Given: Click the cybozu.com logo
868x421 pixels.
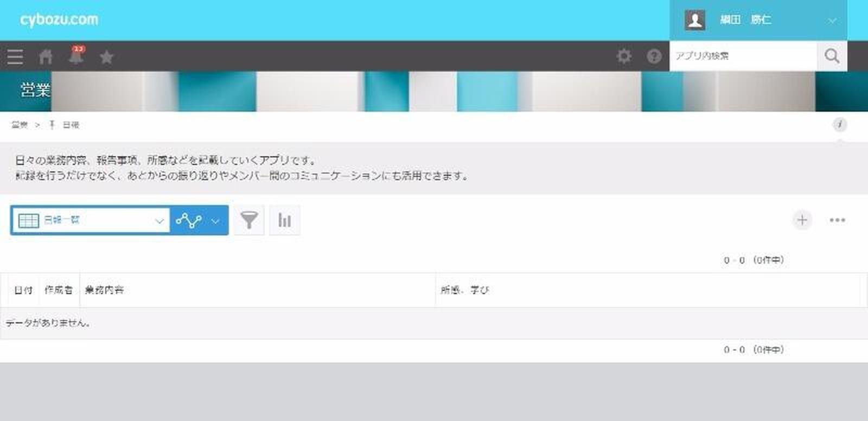Looking at the screenshot, I should click(59, 20).
